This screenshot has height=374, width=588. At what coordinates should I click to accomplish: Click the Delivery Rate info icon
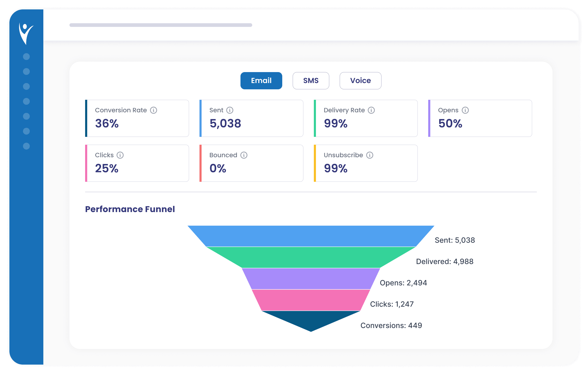pyautogui.click(x=371, y=110)
